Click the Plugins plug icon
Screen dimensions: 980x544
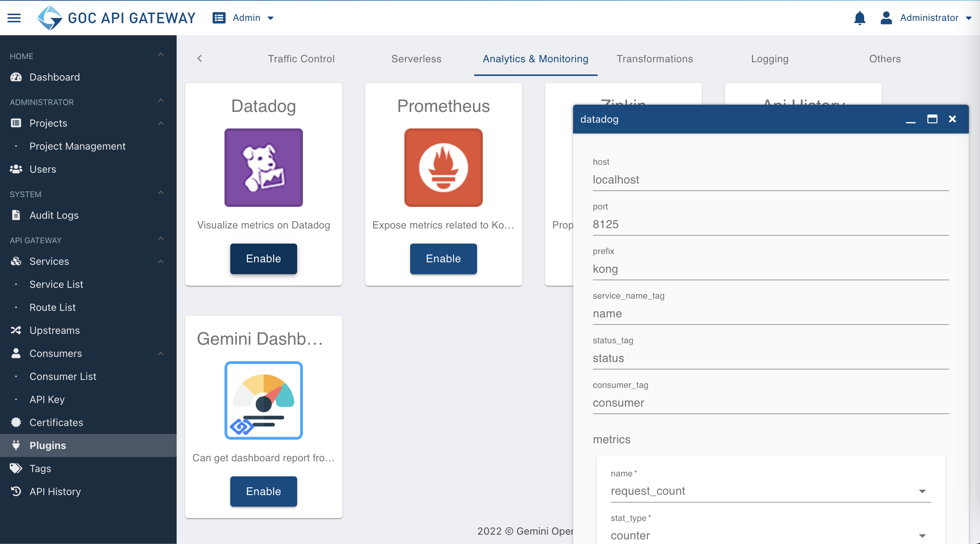point(16,445)
